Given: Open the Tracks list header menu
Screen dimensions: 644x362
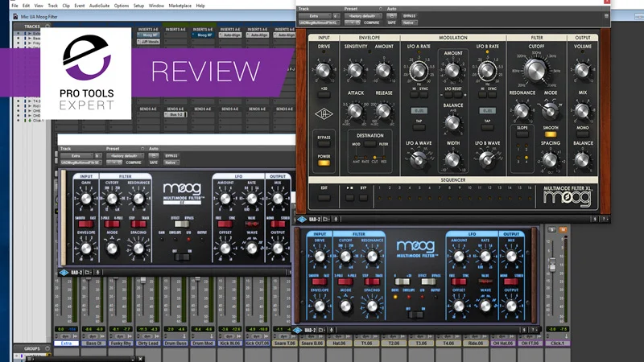Looking at the screenshot, I should coord(47,27).
